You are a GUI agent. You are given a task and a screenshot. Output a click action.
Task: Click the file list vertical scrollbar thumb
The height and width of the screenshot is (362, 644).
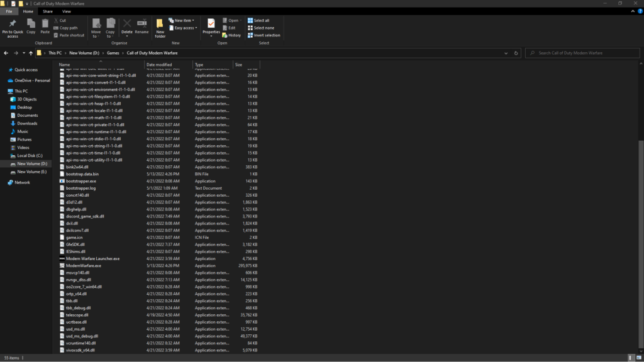[x=641, y=244]
